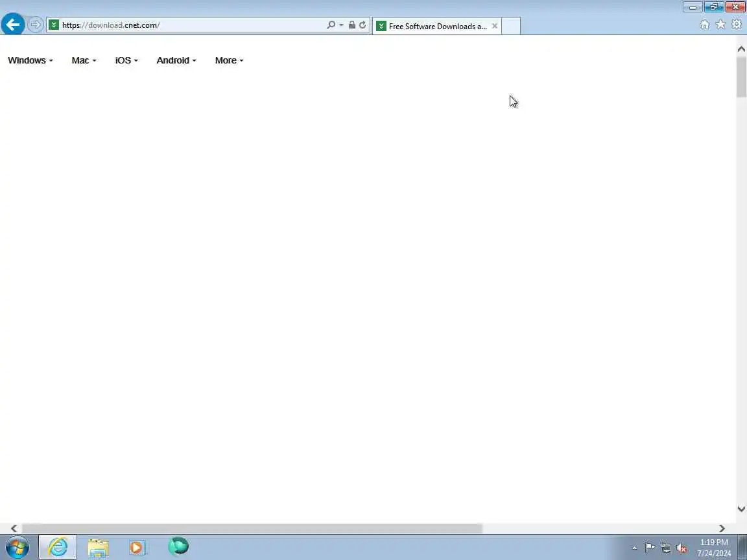Click the address bar search magnifier icon
The width and height of the screenshot is (747, 560).
tap(331, 25)
